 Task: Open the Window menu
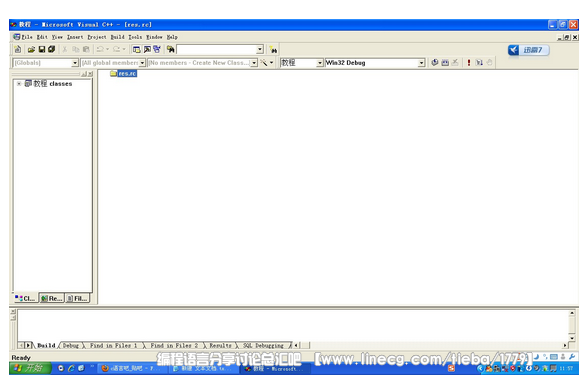coord(154,37)
